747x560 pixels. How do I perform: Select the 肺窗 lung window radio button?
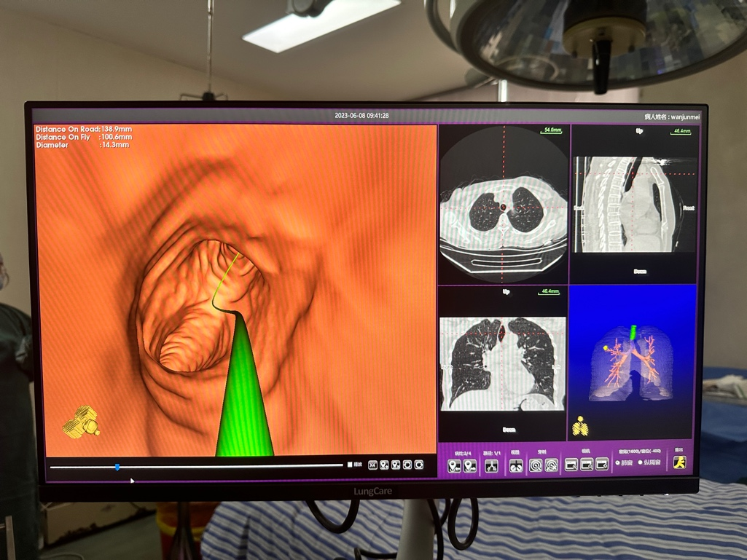click(x=619, y=462)
